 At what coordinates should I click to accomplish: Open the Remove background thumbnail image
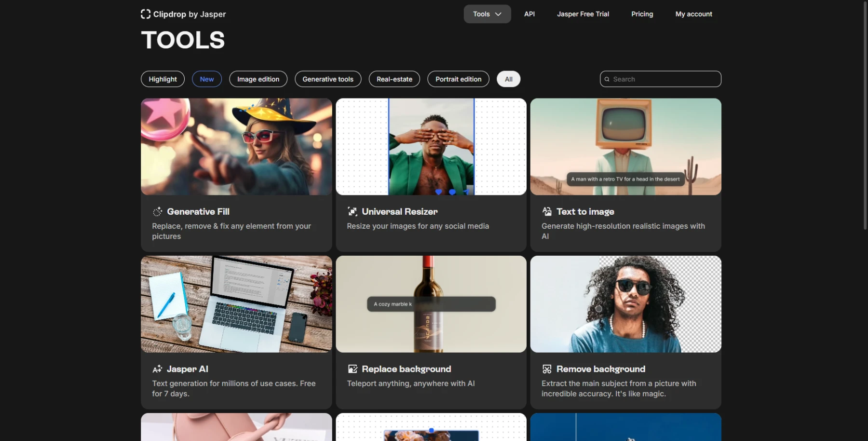(x=625, y=304)
